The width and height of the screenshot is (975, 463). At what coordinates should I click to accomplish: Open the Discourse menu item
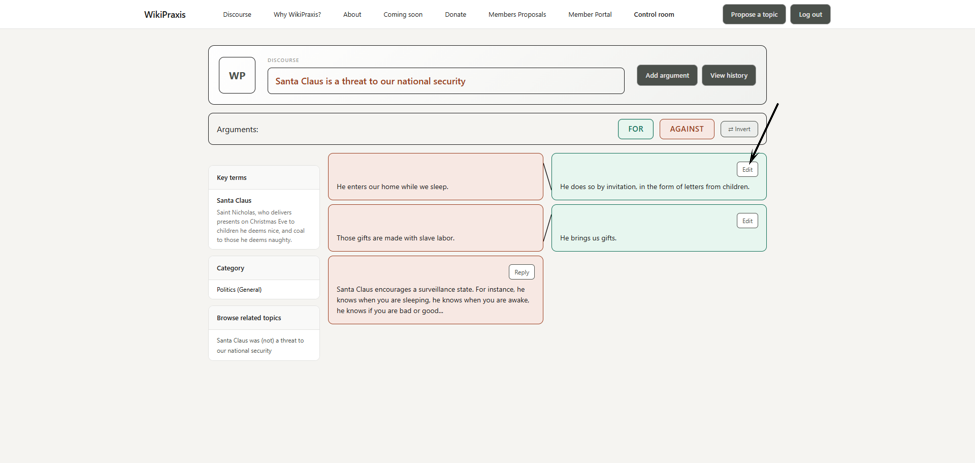point(237,14)
